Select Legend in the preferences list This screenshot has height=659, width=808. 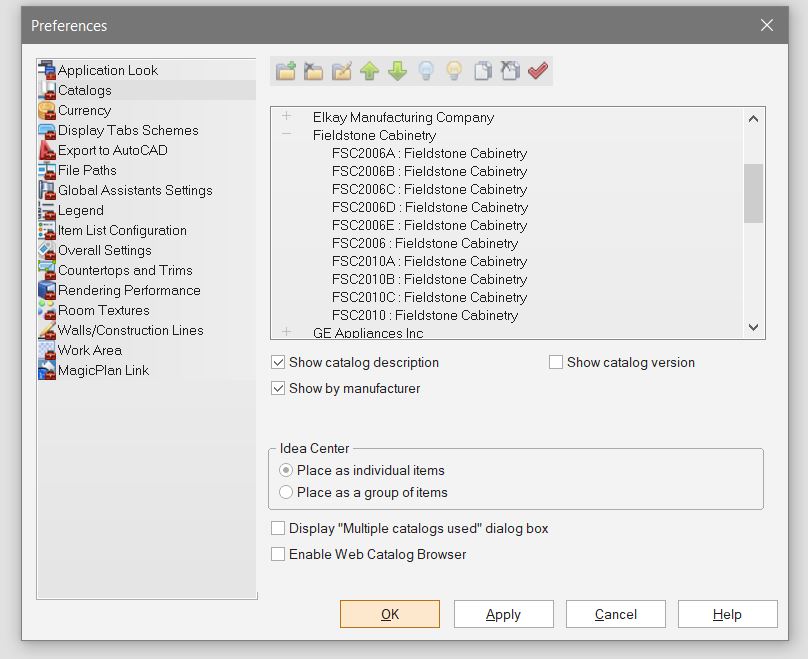point(81,210)
